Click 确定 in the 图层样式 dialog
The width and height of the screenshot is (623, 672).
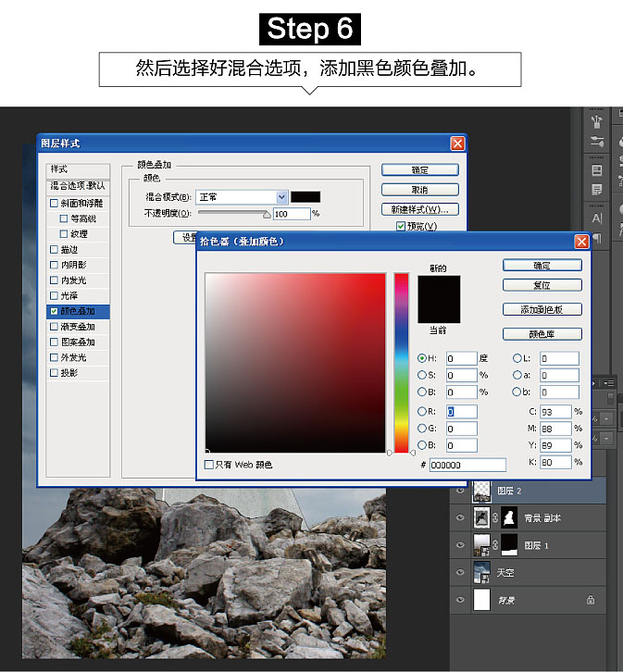pyautogui.click(x=420, y=170)
